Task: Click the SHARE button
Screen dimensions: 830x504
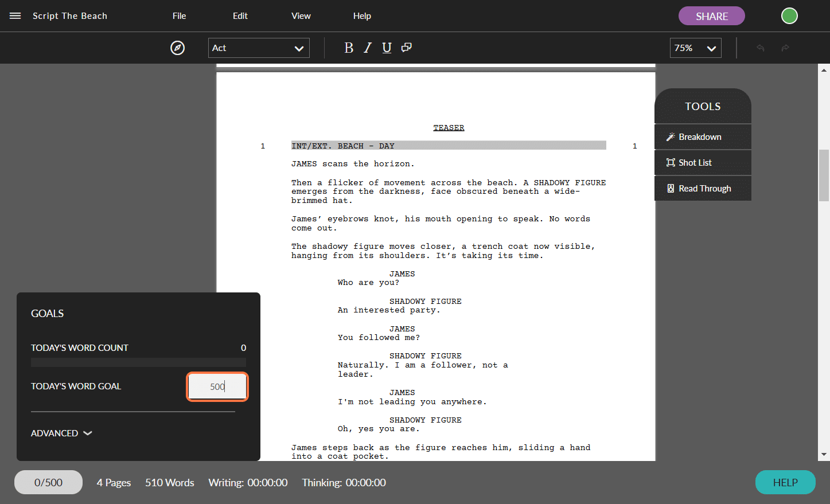Action: 711,15
